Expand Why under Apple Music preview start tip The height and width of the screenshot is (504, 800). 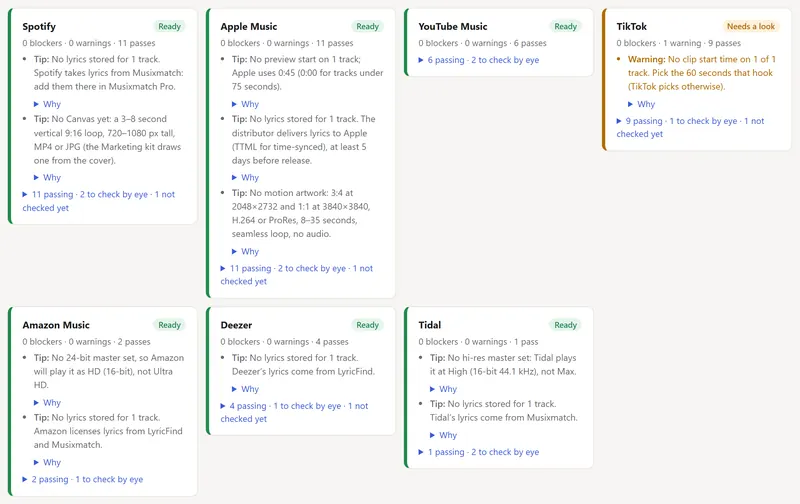(x=245, y=104)
